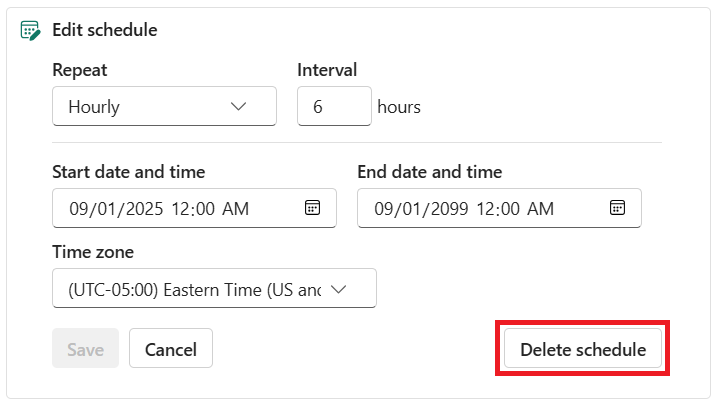The width and height of the screenshot is (718, 402).
Task: Click the Edit schedule calendar-pencil icon
Action: tap(30, 30)
